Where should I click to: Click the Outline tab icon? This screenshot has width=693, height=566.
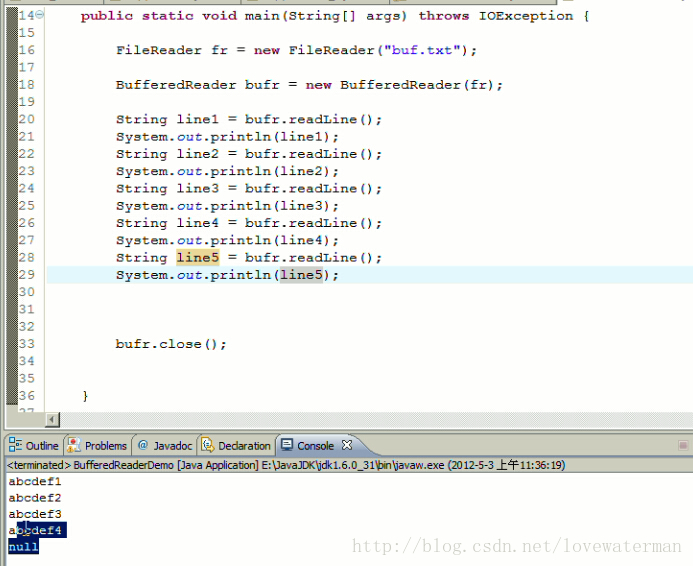(15, 445)
